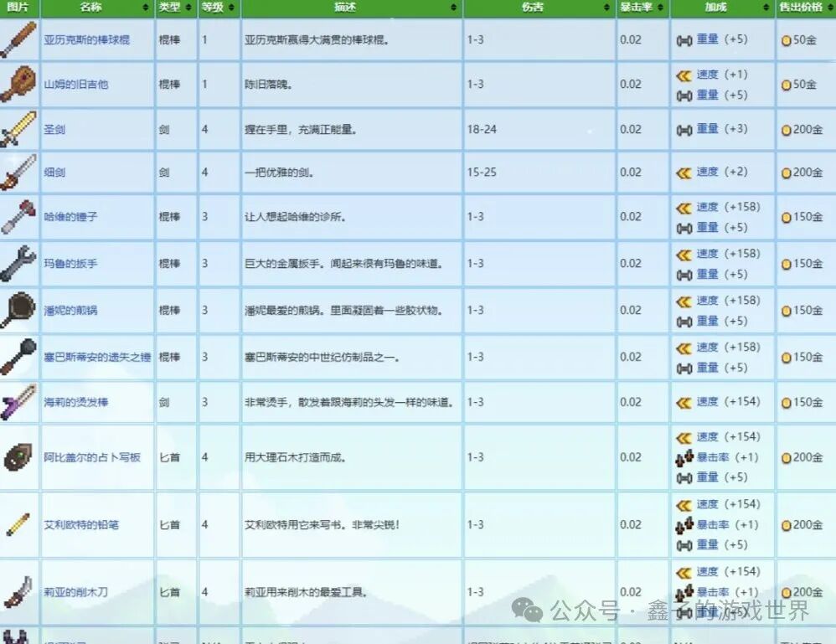Open the 山姆的旧吉他 item link

pyautogui.click(x=75, y=85)
